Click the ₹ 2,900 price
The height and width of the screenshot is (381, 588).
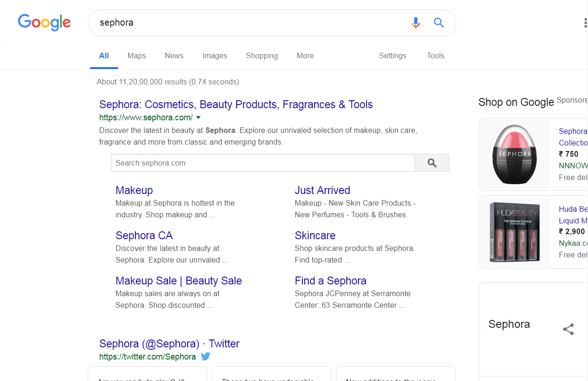(572, 232)
